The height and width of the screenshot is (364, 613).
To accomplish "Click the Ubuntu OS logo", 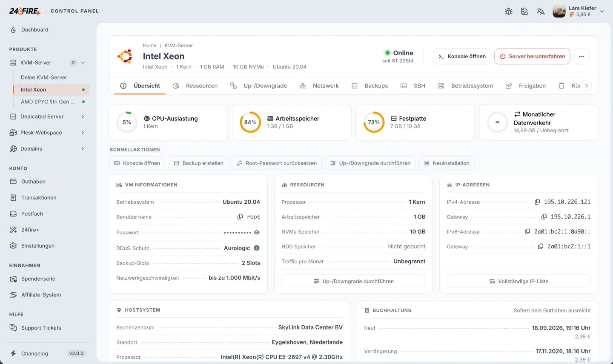I will click(125, 56).
